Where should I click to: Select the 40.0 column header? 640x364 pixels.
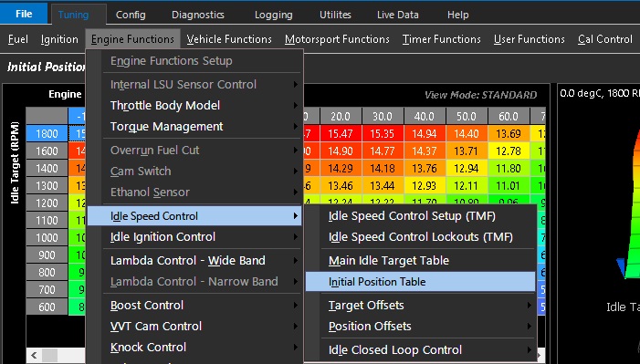pyautogui.click(x=425, y=116)
